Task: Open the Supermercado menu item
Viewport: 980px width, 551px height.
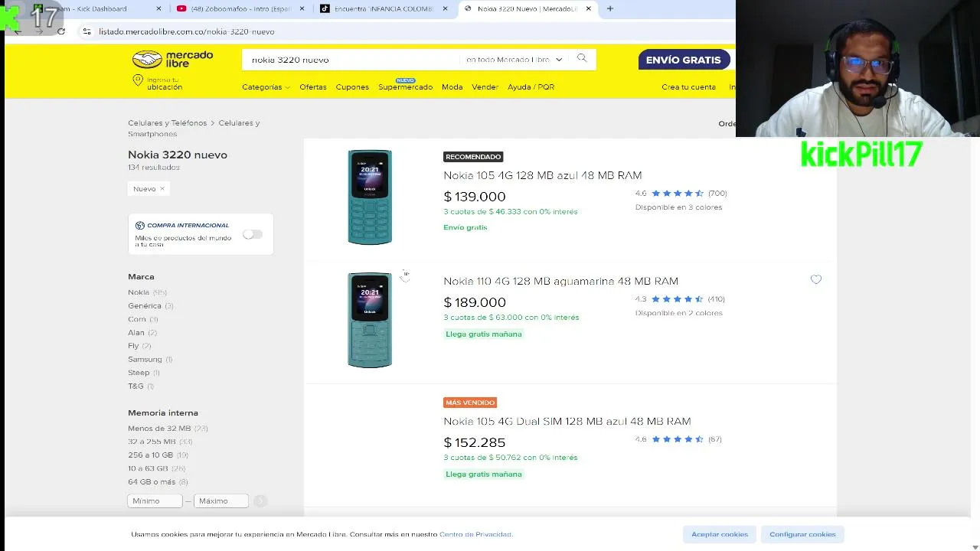Action: pyautogui.click(x=405, y=87)
